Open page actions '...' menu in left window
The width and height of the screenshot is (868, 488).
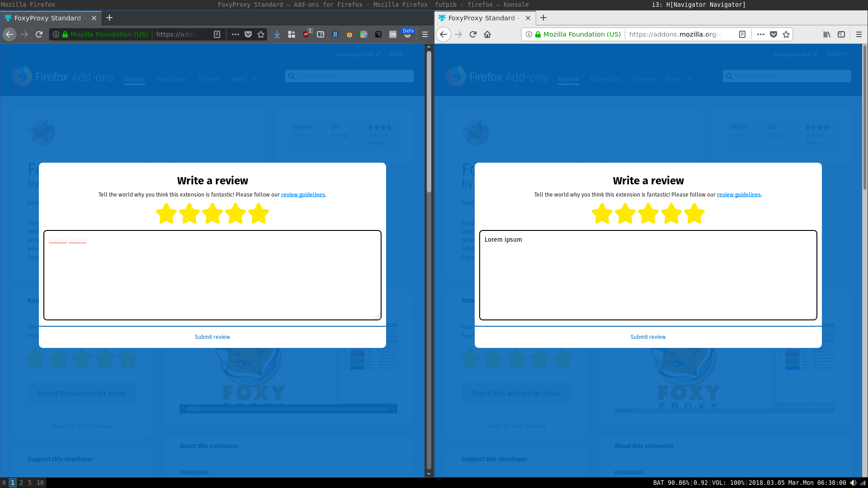236,34
